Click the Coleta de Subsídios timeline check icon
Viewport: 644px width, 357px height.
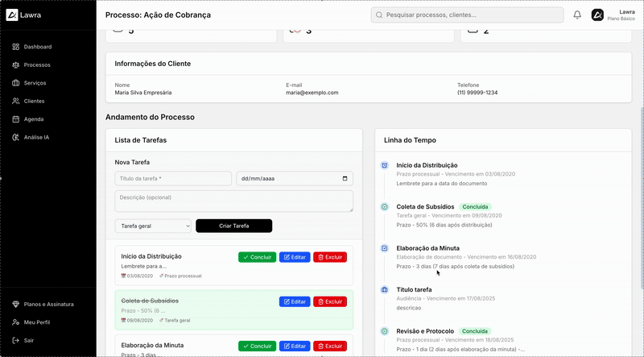[x=385, y=207]
